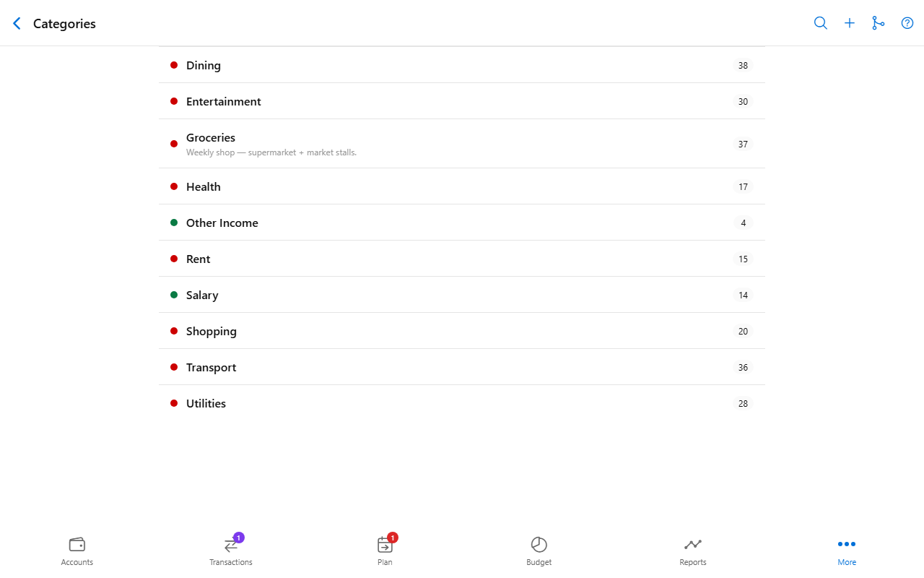Screen dimensions: 924x578
Task: Select the Entertainment category row
Action: pyautogui.click(x=462, y=101)
